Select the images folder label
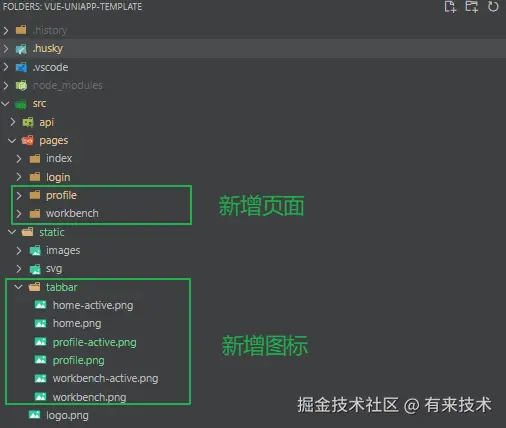 click(63, 251)
